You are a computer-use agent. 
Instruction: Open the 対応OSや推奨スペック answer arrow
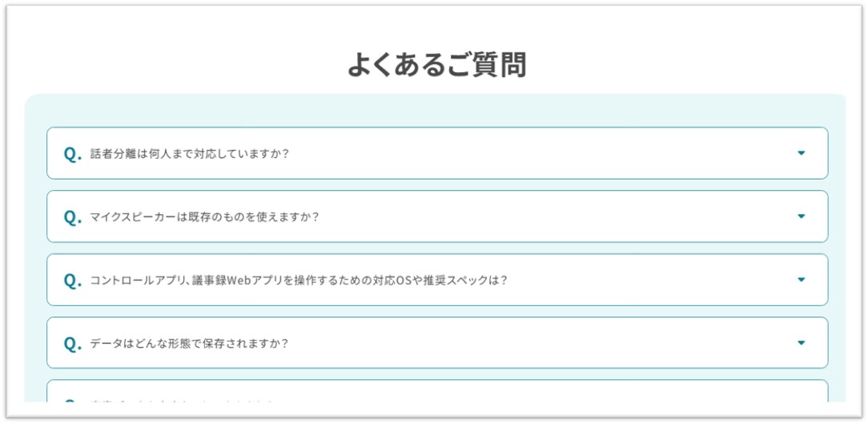[x=801, y=280]
